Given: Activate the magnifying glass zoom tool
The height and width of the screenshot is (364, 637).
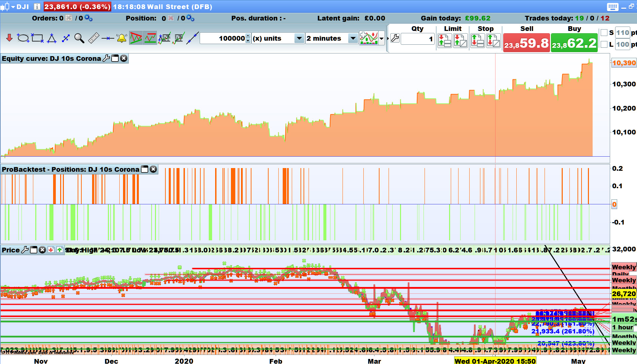Looking at the screenshot, I should pos(79,38).
